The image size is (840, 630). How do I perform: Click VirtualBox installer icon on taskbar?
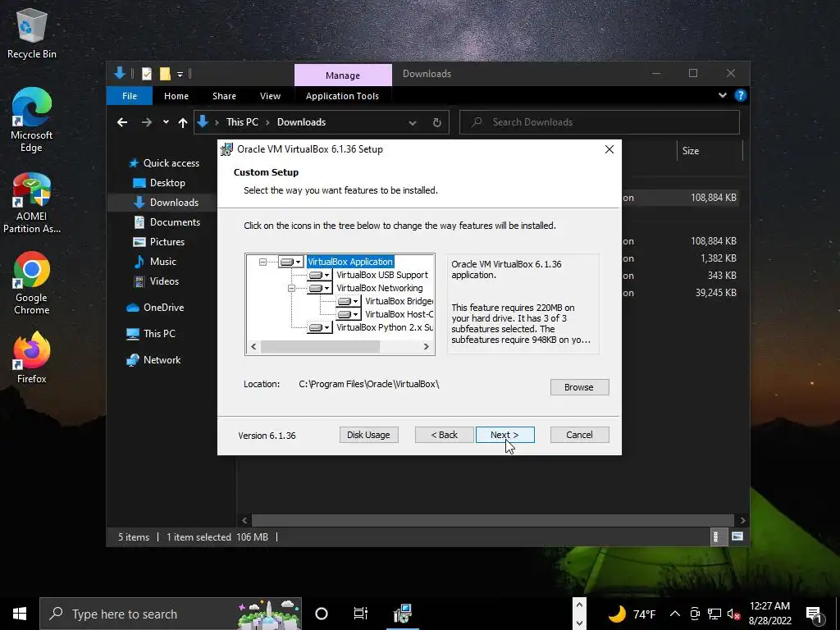click(402, 614)
